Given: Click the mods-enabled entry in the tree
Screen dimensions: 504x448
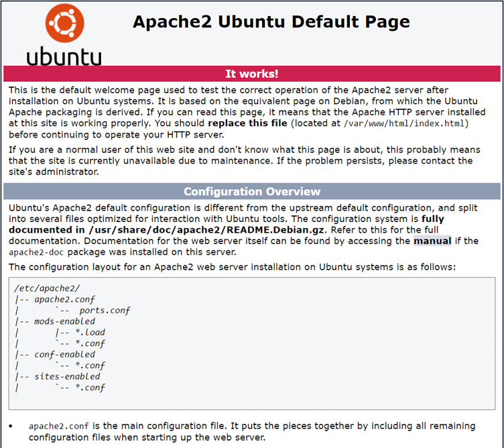Looking at the screenshot, I should pyautogui.click(x=64, y=321).
